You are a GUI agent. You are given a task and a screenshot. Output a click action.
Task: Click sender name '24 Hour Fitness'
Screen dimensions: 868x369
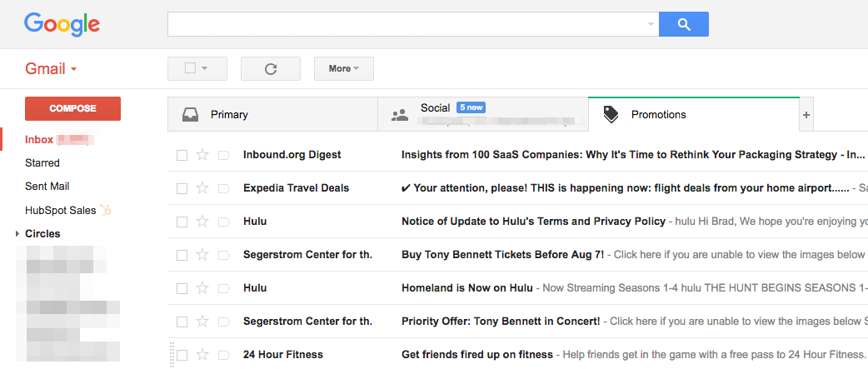point(283,354)
